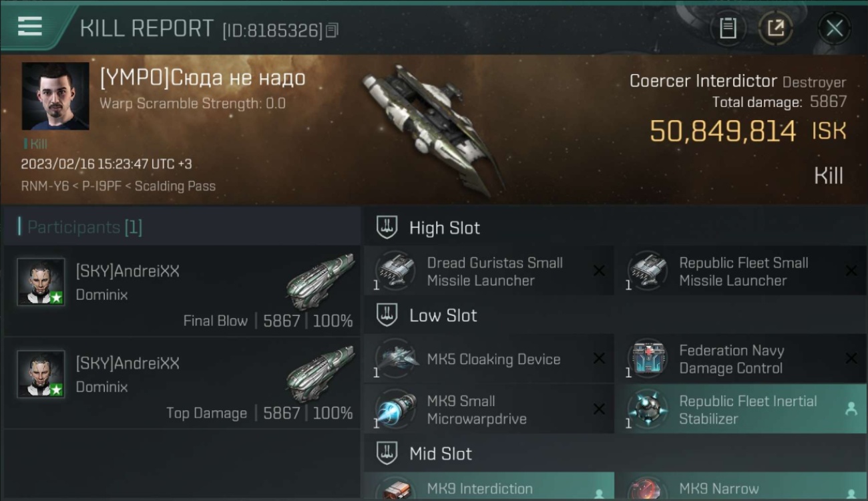Copy the kill report ID icon
Image resolution: width=868 pixels, height=501 pixels.
(x=333, y=30)
